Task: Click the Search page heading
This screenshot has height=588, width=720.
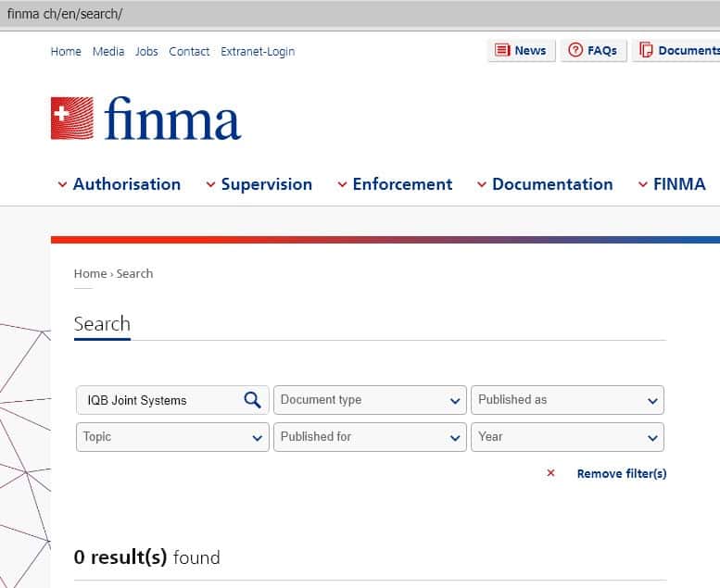Action: tap(102, 324)
